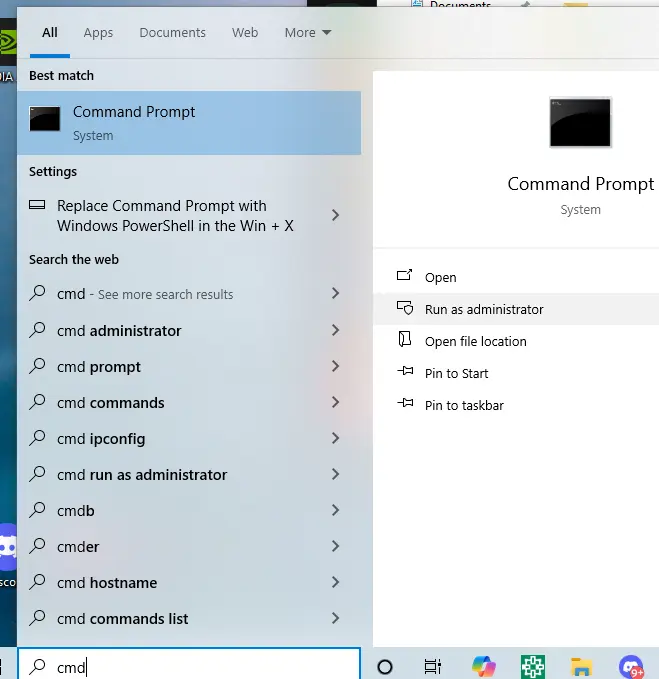This screenshot has width=659, height=679.
Task: Open the Command Prompt best match result
Action: [189, 123]
